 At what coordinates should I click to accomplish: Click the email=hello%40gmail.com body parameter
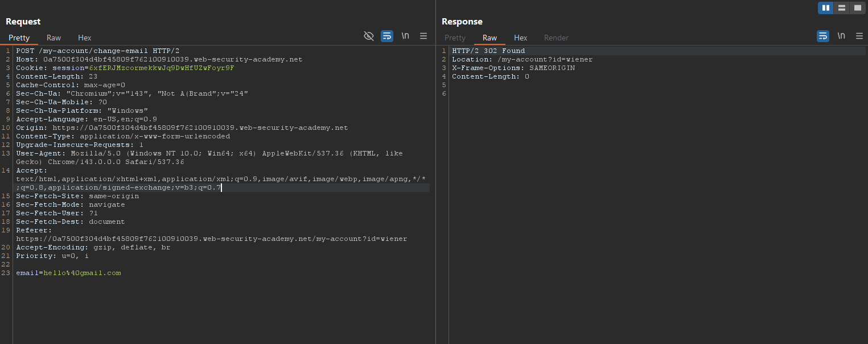68,273
